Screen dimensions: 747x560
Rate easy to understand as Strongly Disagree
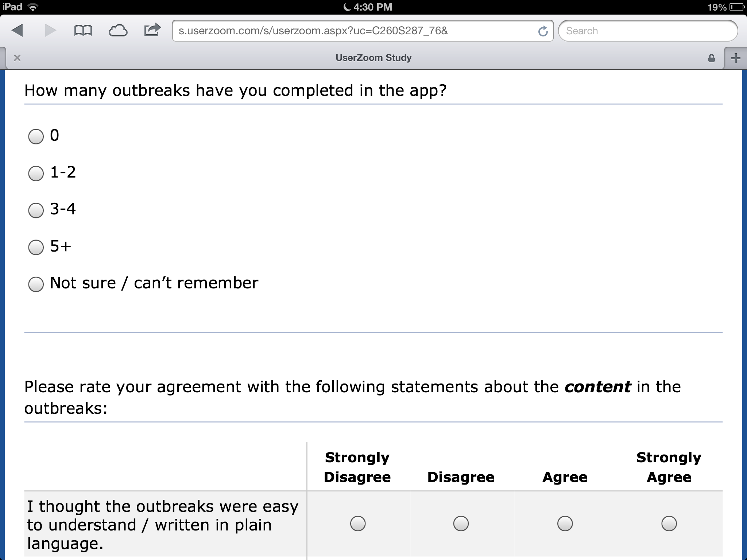point(357,524)
